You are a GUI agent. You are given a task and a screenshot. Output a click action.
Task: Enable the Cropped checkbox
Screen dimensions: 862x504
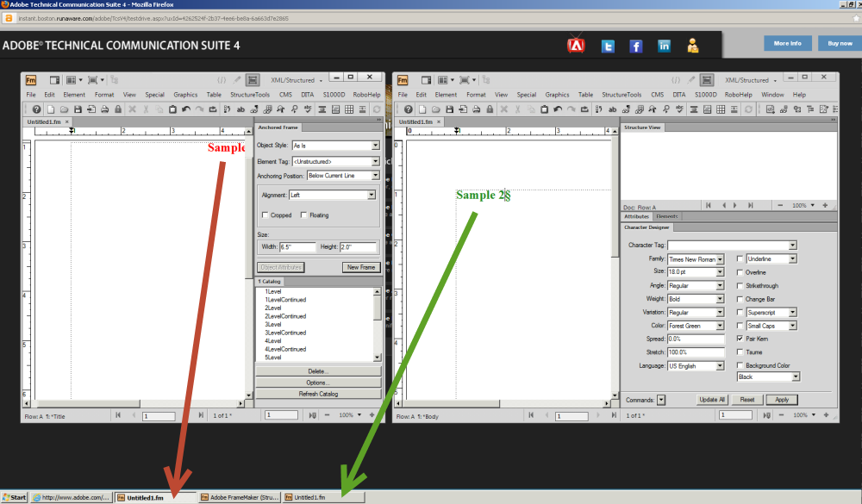point(265,215)
